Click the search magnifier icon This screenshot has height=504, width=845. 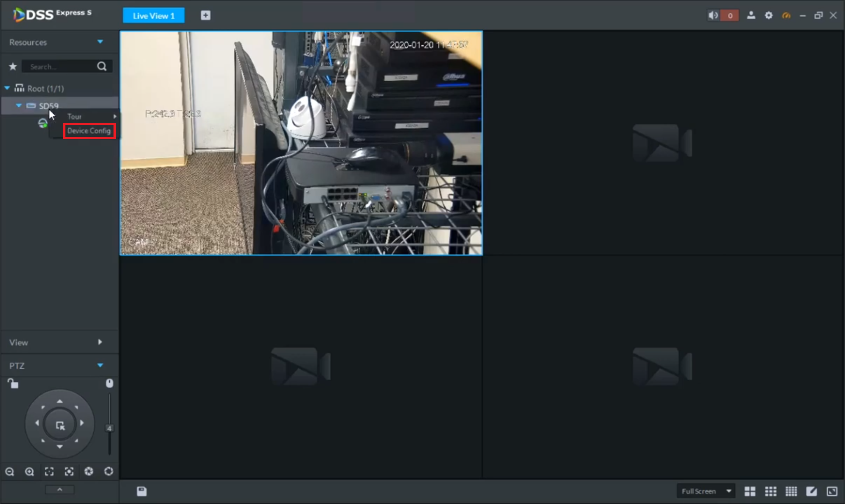102,66
